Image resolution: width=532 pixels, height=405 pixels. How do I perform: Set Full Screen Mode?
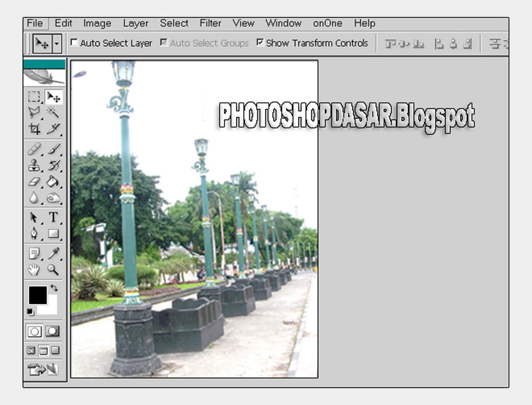[56, 350]
